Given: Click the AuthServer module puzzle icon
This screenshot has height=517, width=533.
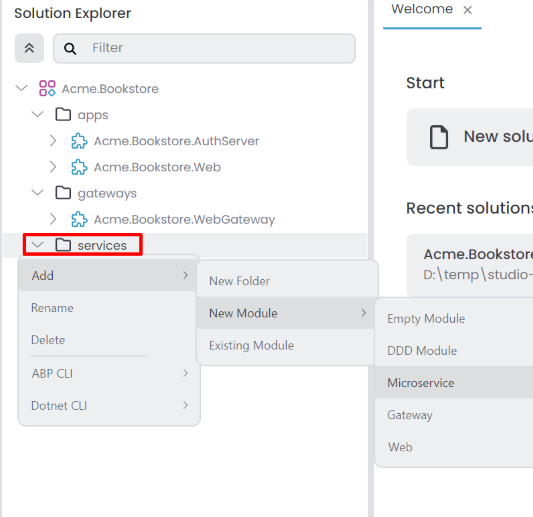Looking at the screenshot, I should click(79, 141).
